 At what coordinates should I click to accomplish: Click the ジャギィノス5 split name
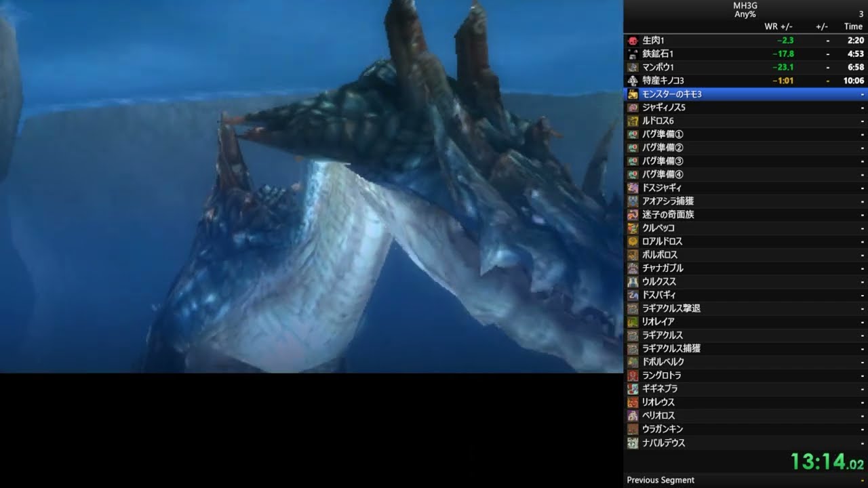click(x=664, y=108)
